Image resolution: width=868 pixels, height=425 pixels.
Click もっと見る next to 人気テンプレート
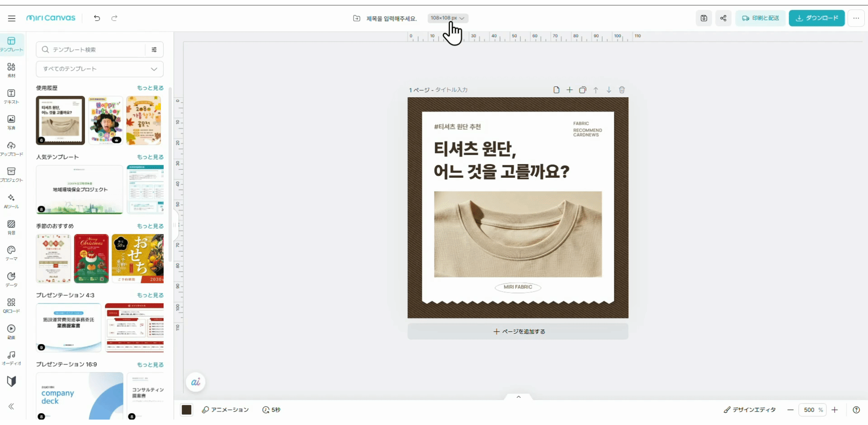point(150,157)
